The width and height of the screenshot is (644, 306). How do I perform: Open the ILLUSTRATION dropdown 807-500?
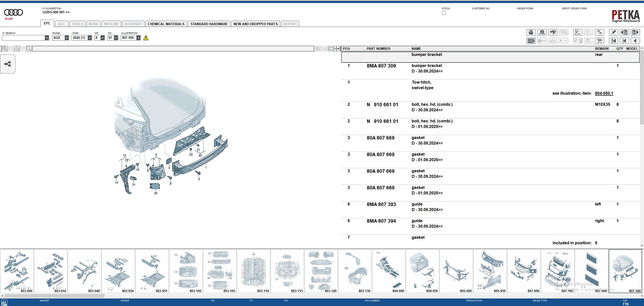click(138, 38)
